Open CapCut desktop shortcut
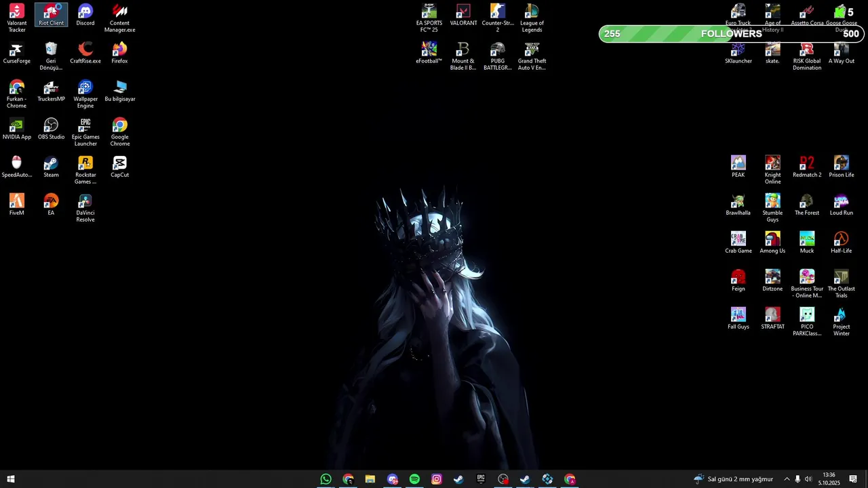Screen dimensions: 868x488 coord(120,167)
